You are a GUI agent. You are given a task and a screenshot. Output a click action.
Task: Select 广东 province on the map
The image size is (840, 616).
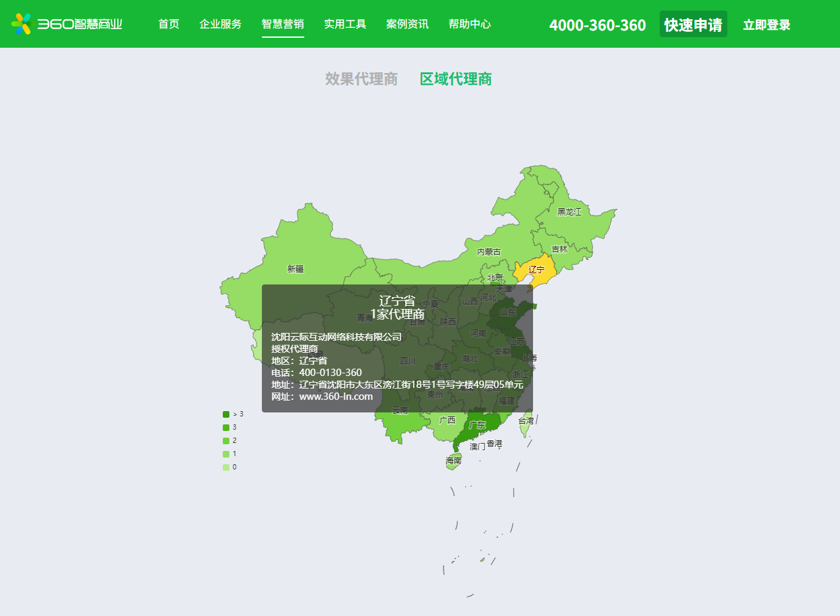tap(477, 424)
